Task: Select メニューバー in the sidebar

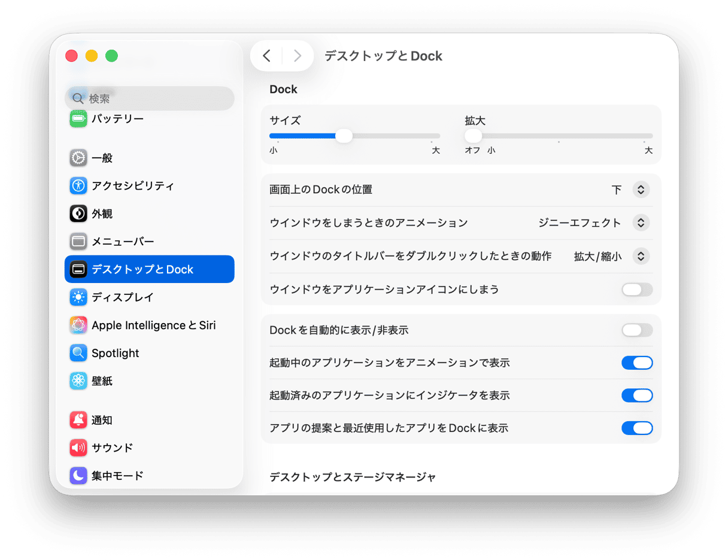Action: tap(123, 242)
